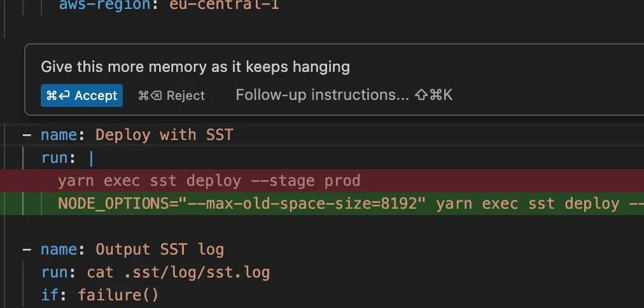Image resolution: width=644 pixels, height=308 pixels.
Task: Click the failure() condition
Action: click(118, 295)
